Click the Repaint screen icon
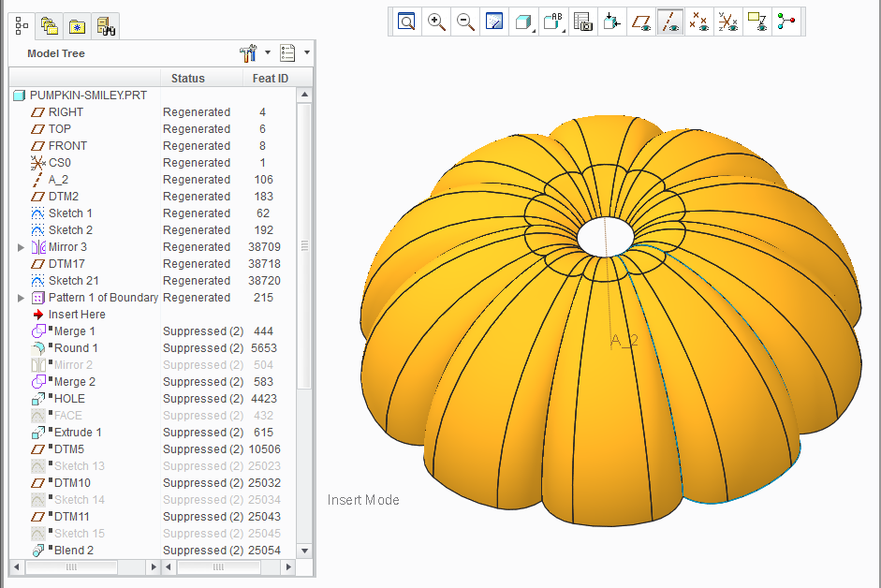This screenshot has height=588, width=881. click(494, 22)
